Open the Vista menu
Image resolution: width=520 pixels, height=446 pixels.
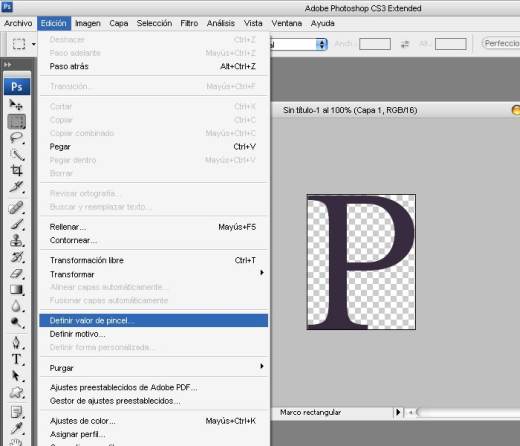click(x=253, y=23)
